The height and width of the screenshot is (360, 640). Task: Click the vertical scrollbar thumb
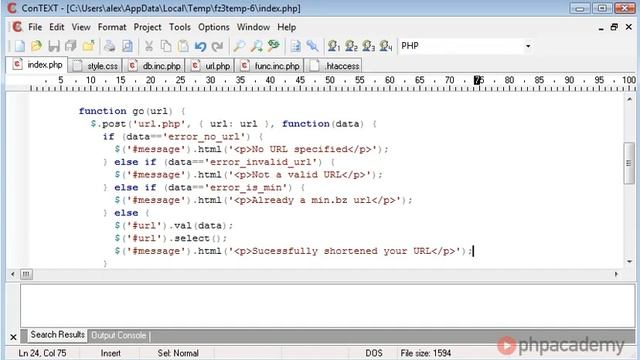pos(629,163)
